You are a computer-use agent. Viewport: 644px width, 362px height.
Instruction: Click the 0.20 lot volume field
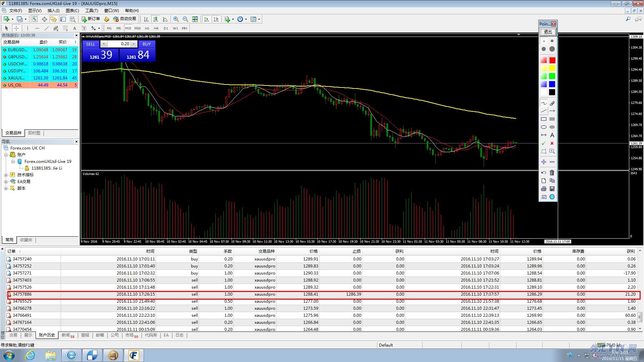[x=119, y=44]
